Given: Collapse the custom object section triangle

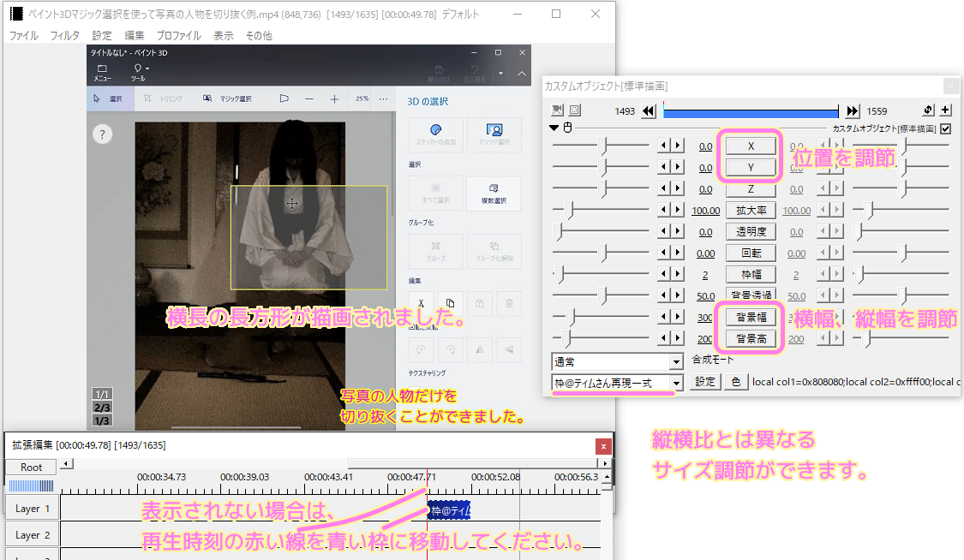Looking at the screenshot, I should coord(554,128).
